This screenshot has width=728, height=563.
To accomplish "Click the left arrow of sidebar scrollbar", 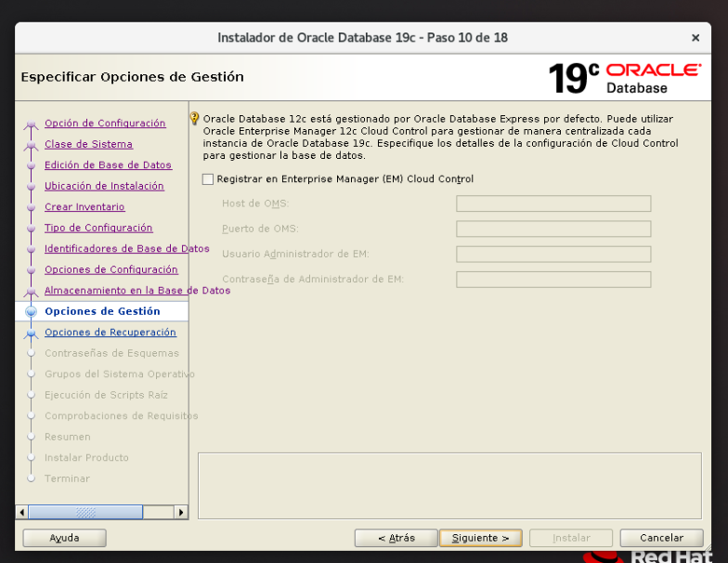I will (x=22, y=513).
